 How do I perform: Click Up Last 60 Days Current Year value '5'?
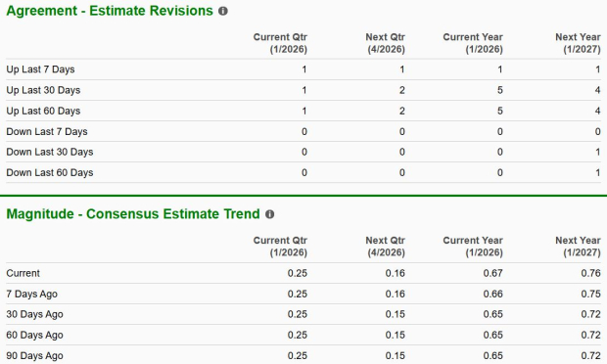pos(500,111)
